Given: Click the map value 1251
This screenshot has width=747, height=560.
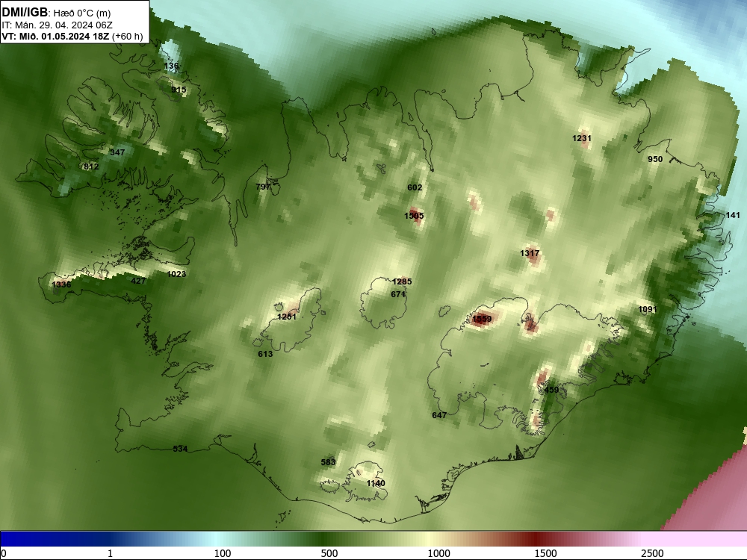Looking at the screenshot, I should [x=287, y=317].
